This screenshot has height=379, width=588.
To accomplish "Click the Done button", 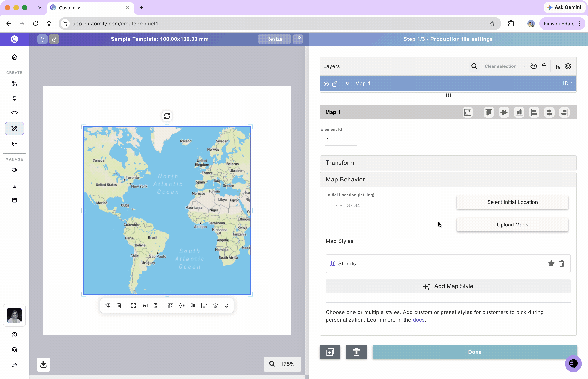I will click(x=475, y=352).
